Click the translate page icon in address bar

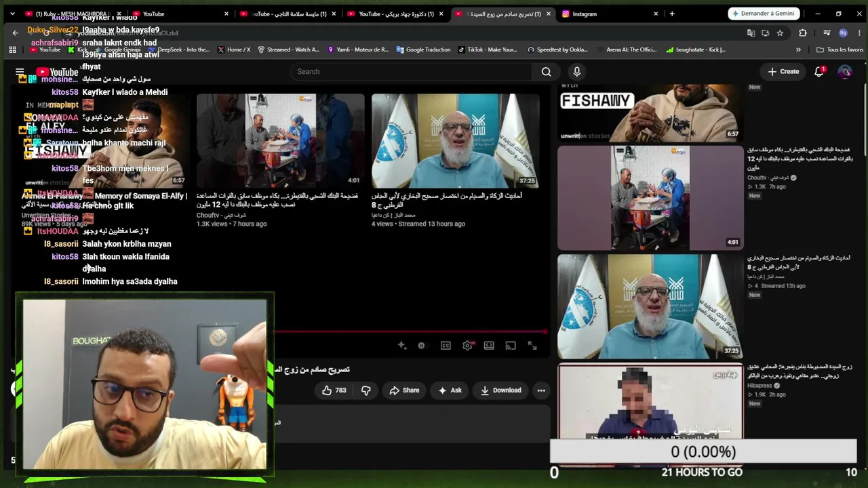(x=751, y=33)
